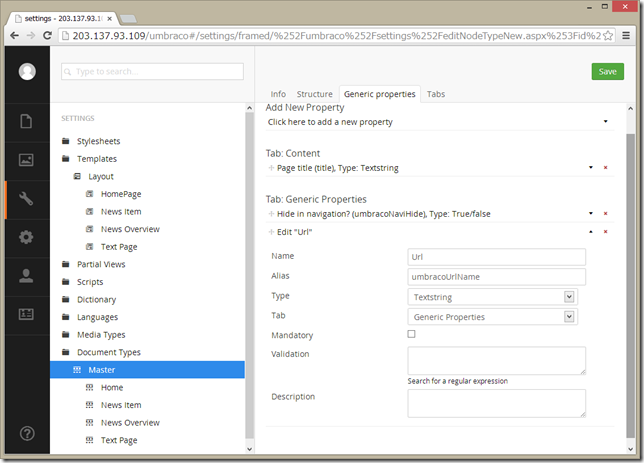Open the Settings wrench section icon

[x=26, y=198]
